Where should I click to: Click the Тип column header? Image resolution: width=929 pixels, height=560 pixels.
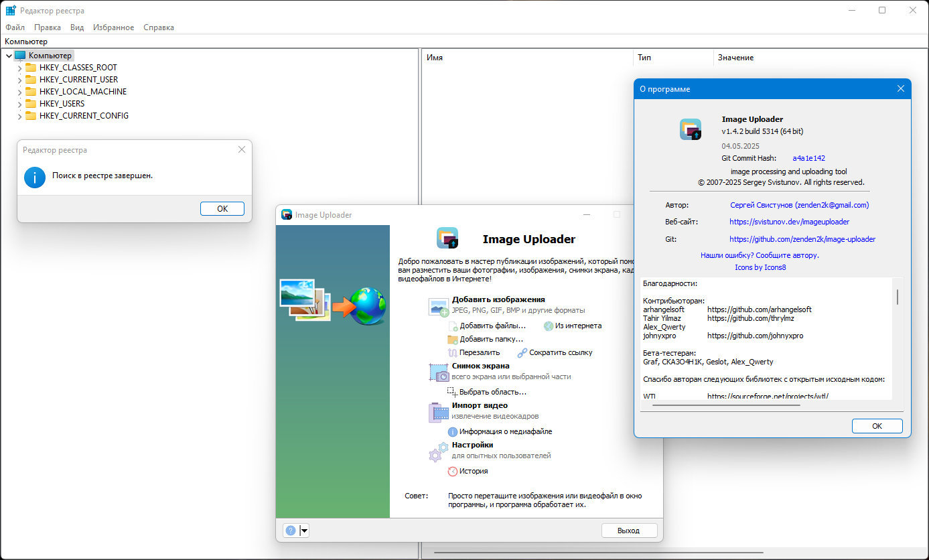coord(673,58)
